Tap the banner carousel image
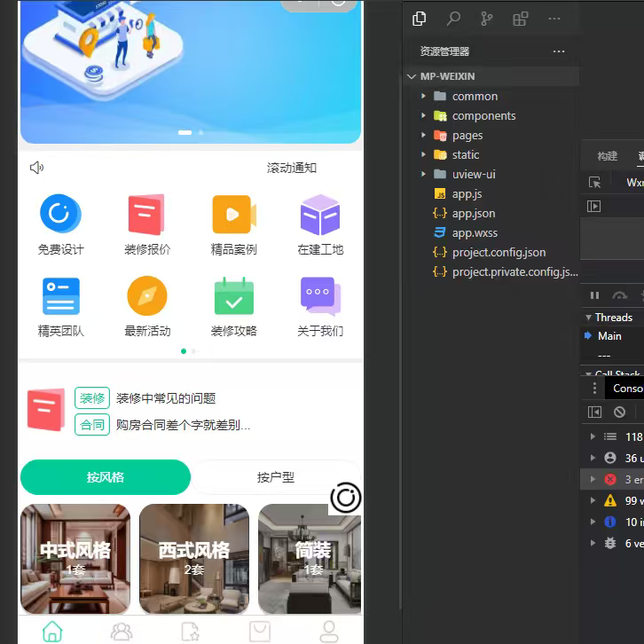 (191, 72)
